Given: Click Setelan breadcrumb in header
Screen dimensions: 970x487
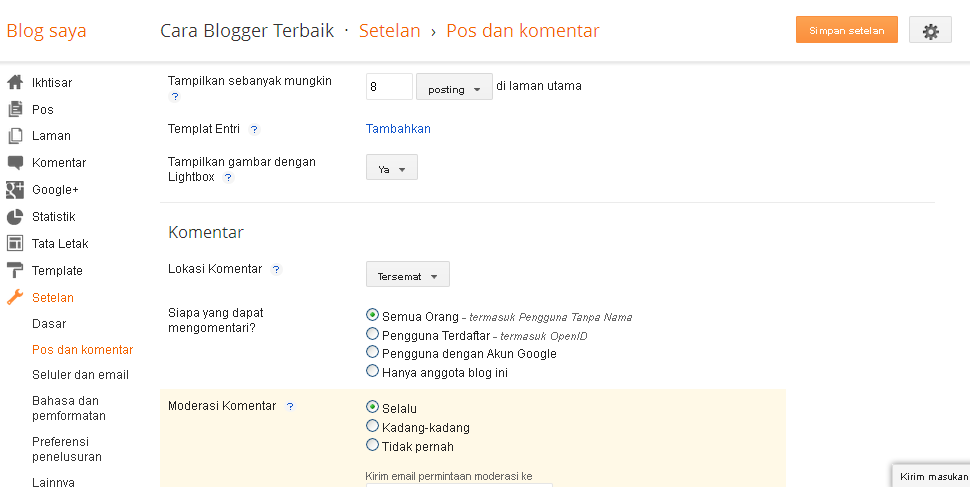Looking at the screenshot, I should (390, 31).
